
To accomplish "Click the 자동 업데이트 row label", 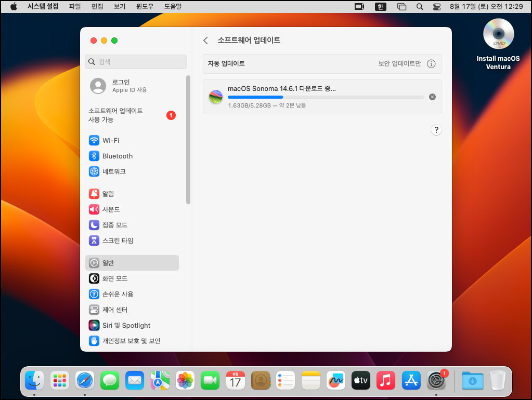I will [x=226, y=63].
